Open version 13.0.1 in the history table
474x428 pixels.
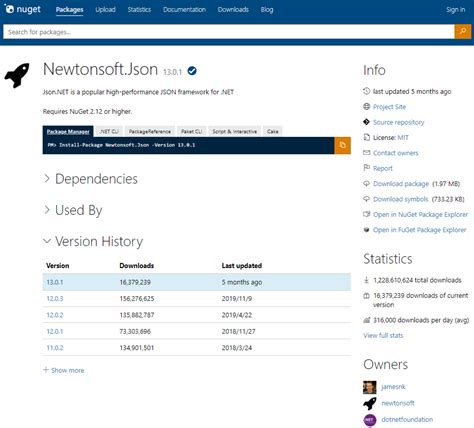[55, 282]
